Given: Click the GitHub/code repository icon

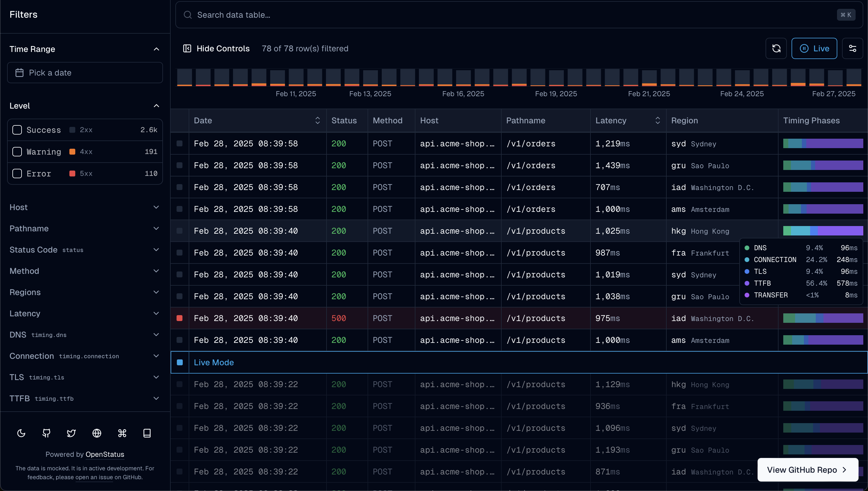Looking at the screenshot, I should [x=47, y=433].
